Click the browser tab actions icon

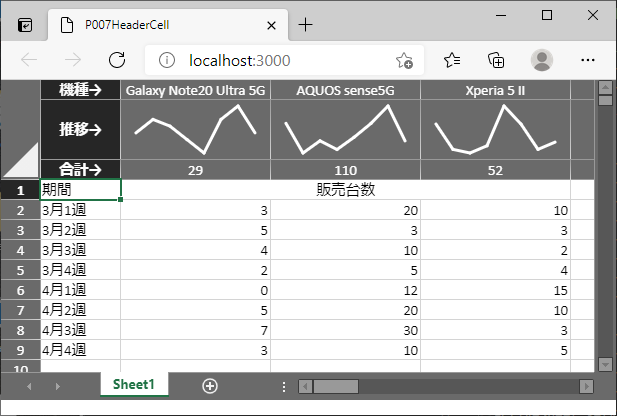(25, 26)
